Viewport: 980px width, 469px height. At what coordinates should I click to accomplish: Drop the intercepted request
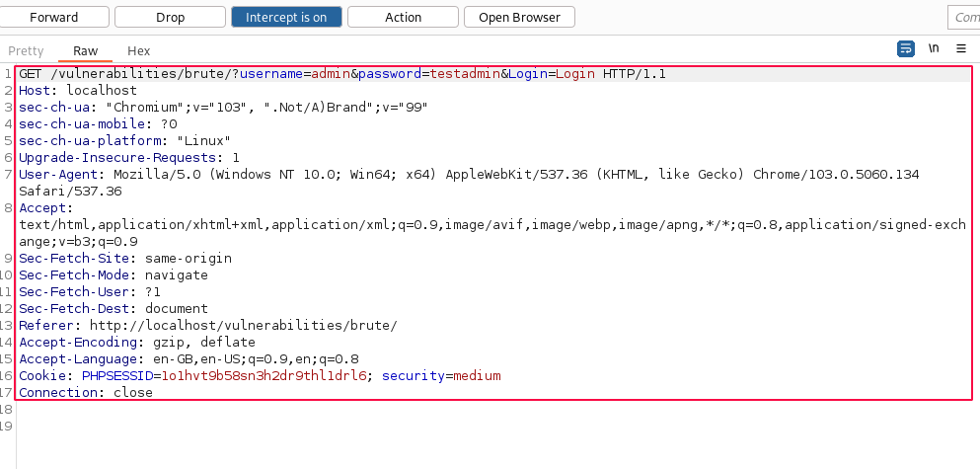pos(170,17)
